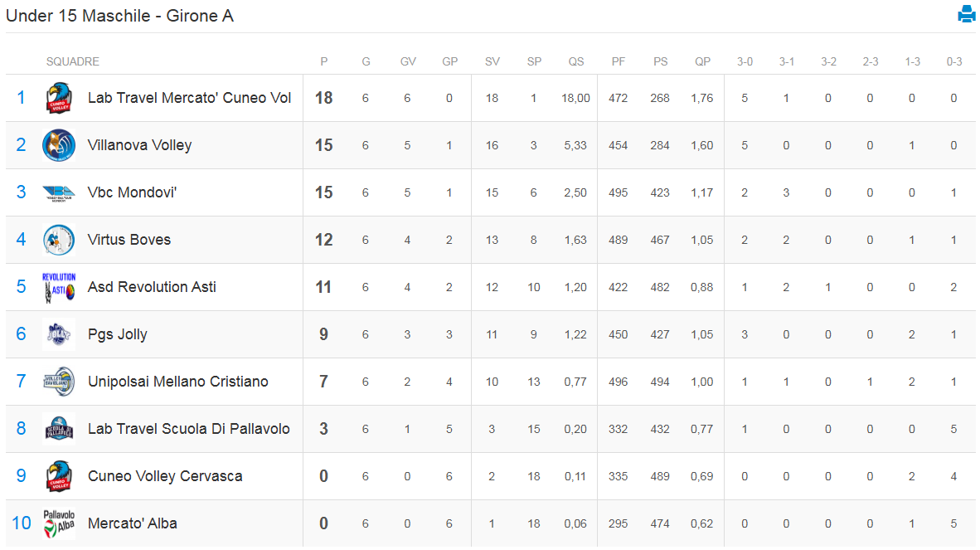This screenshot has width=980, height=550.
Task: Click Mercato' Alba Pallavolo logo
Action: [x=59, y=523]
